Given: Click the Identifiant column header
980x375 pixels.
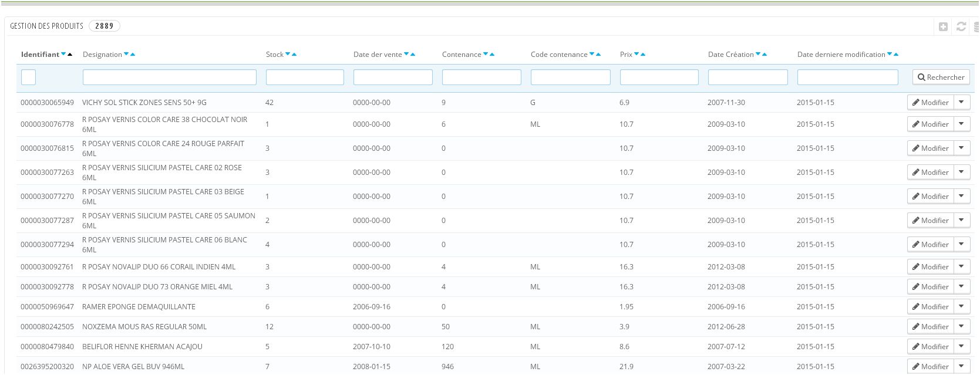Looking at the screenshot, I should coord(40,55).
